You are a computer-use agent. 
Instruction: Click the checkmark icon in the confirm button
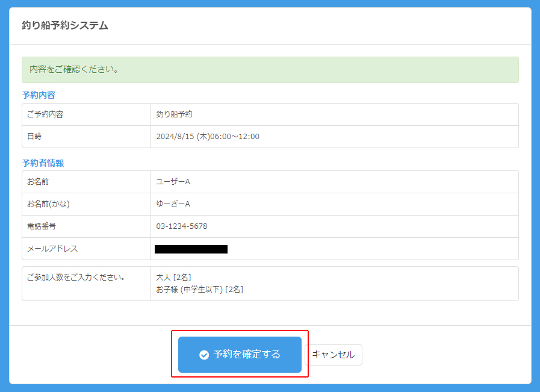[204, 355]
